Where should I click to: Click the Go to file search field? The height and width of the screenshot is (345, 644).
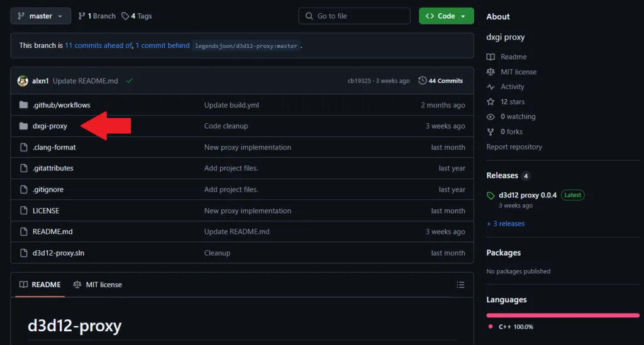[354, 16]
